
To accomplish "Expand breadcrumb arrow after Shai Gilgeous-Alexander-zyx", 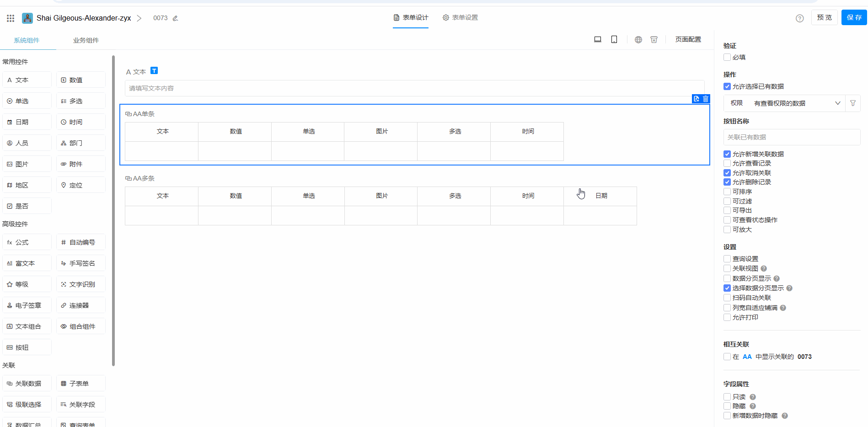I will (139, 18).
